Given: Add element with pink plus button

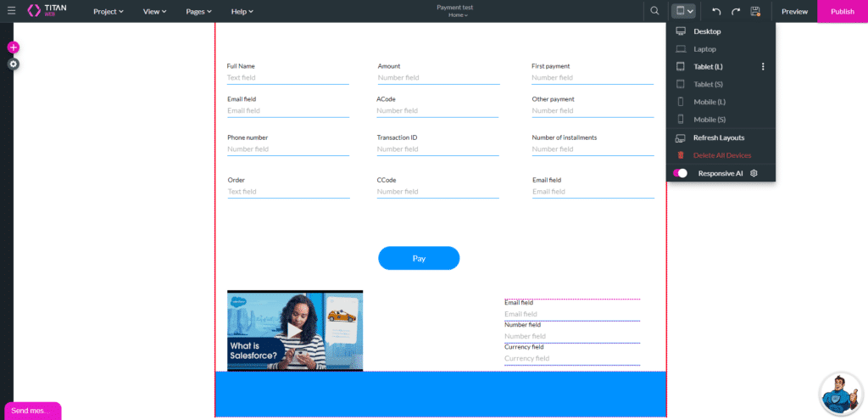Looking at the screenshot, I should (14, 48).
